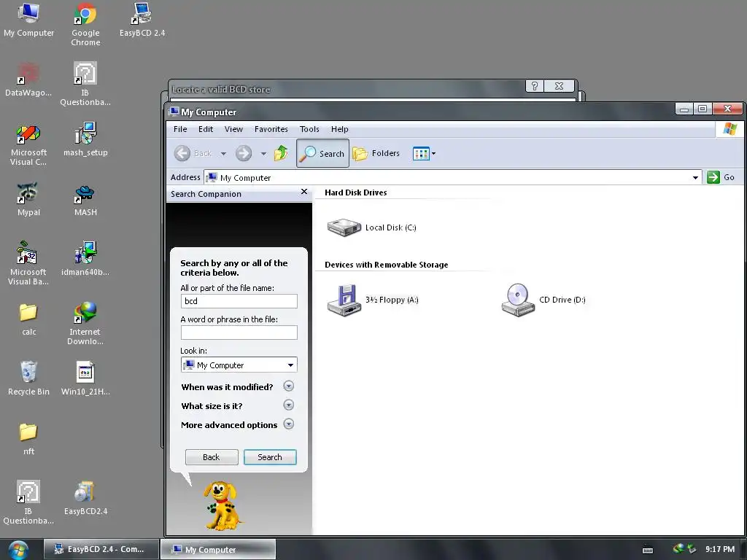Open the Look in dropdown
This screenshot has width=747, height=560.
pyautogui.click(x=290, y=365)
